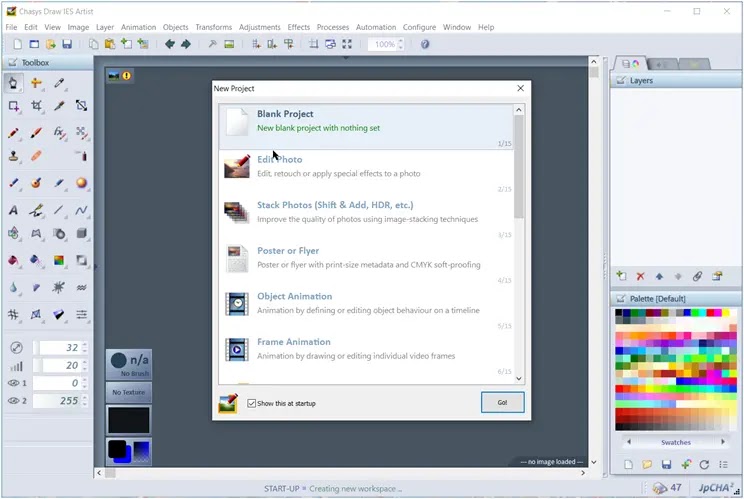744x499 pixels.
Task: Click the opacity 255 stepper arrows
Action: click(84, 401)
